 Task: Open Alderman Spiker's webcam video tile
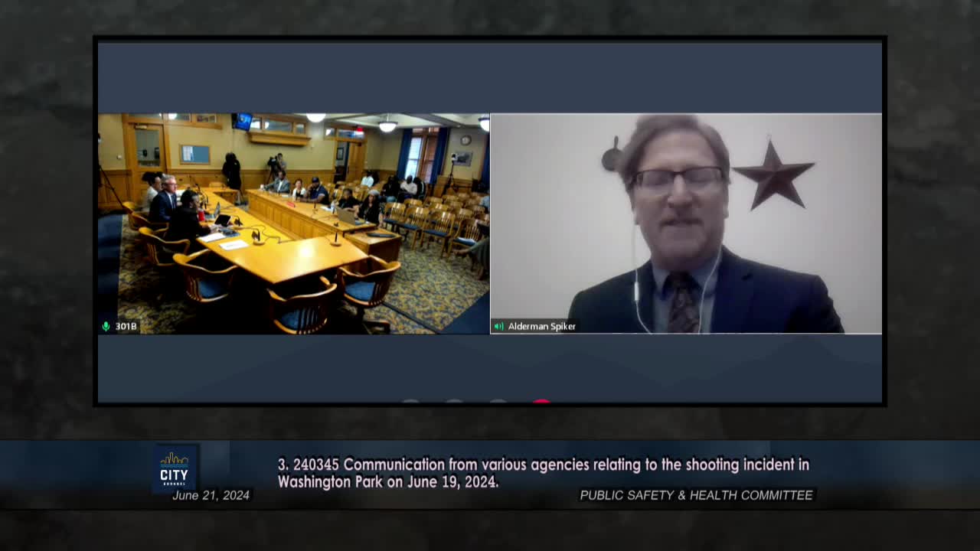pos(686,223)
